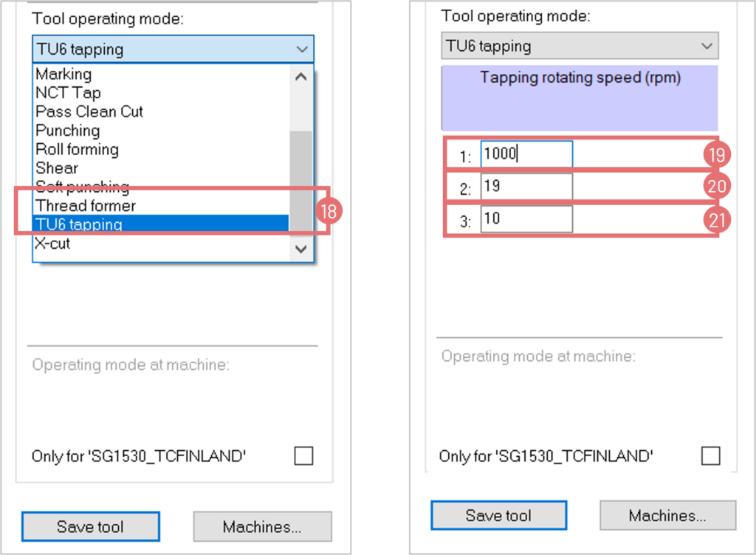Select highlighted TU6 tapping list entry
The image size is (756, 555).
(x=80, y=224)
